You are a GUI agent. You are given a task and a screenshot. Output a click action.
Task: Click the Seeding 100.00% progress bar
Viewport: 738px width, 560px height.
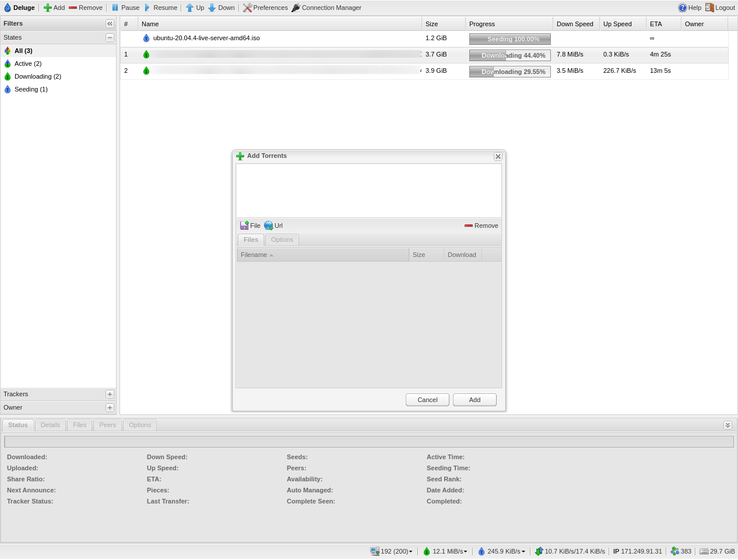tap(509, 39)
